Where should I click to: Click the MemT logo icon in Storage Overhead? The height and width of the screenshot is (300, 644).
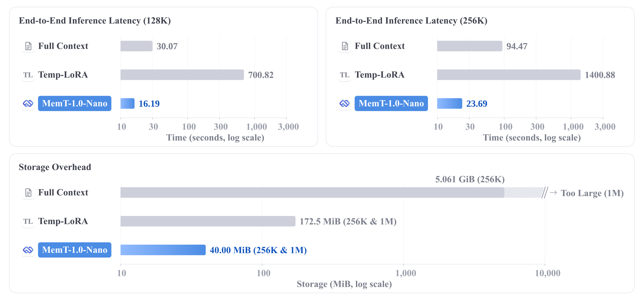[28, 250]
